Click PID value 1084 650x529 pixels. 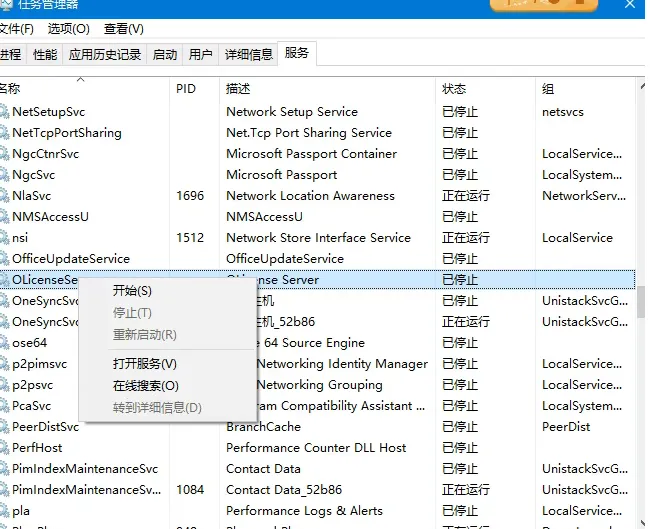pos(190,490)
